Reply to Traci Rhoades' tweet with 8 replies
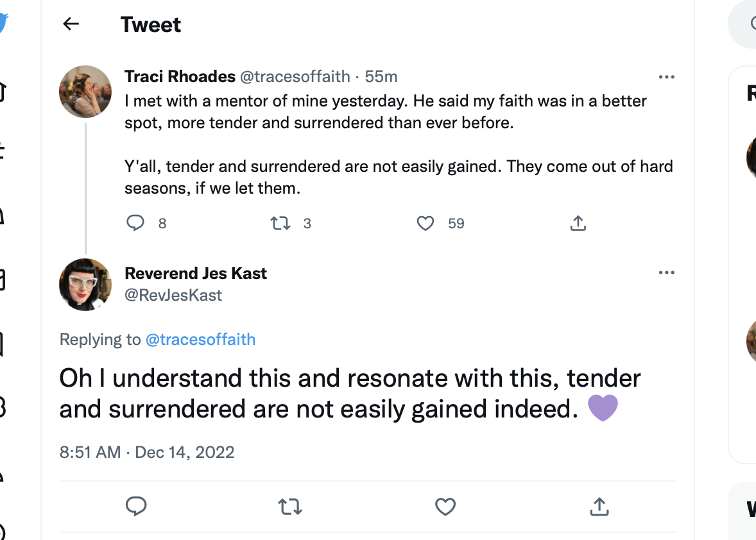 click(135, 223)
